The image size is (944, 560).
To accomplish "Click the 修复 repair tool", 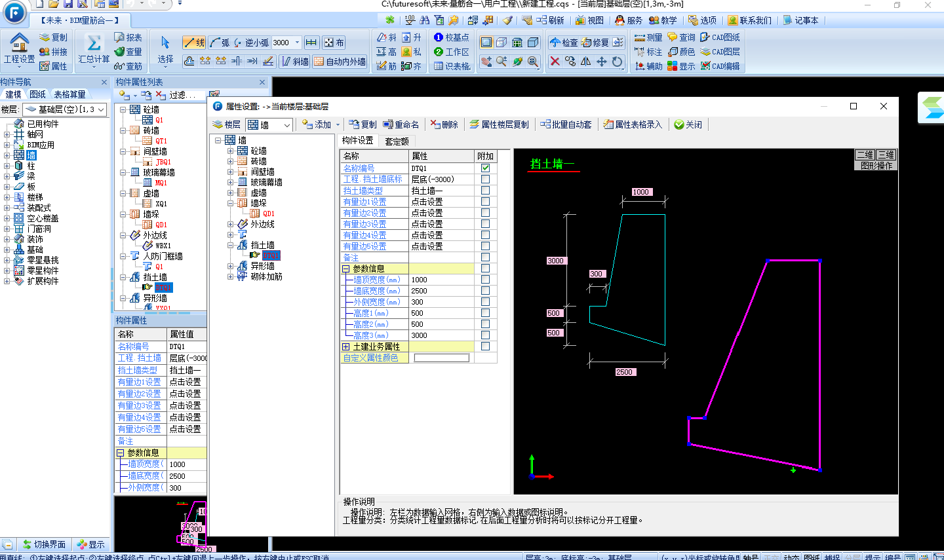I will pos(595,43).
